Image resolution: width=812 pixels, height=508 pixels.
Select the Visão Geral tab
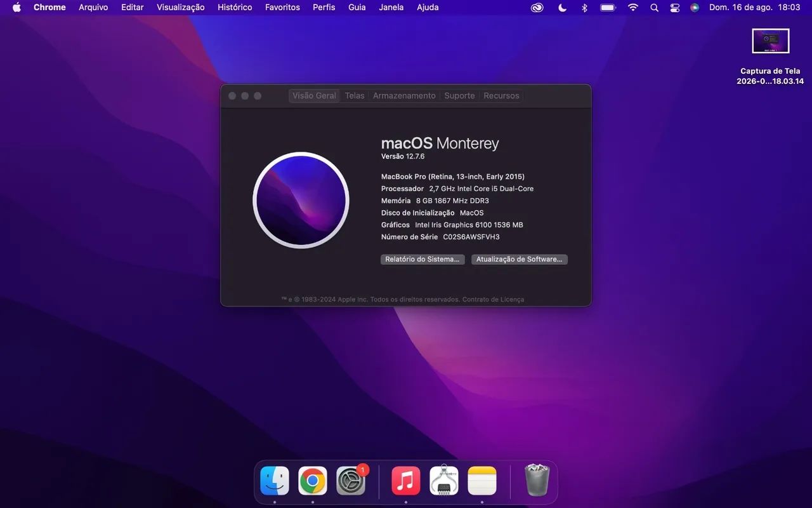[x=314, y=96]
